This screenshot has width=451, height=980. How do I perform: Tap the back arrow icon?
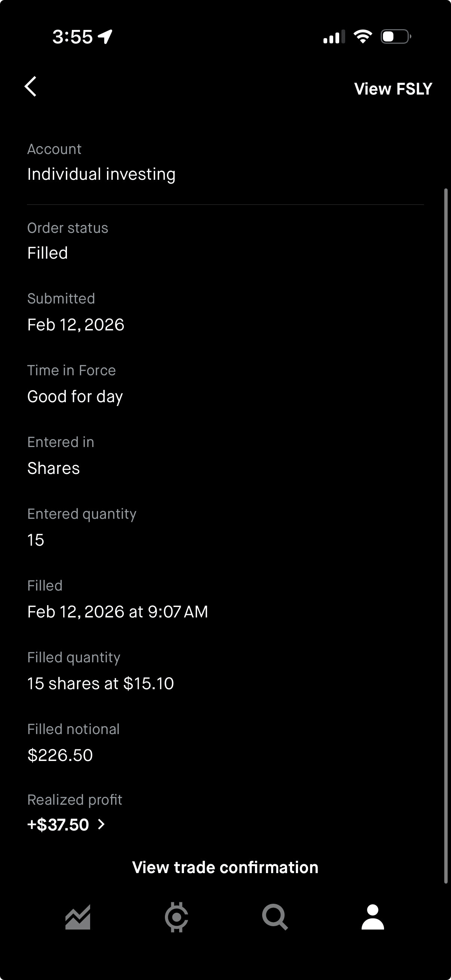(x=31, y=87)
